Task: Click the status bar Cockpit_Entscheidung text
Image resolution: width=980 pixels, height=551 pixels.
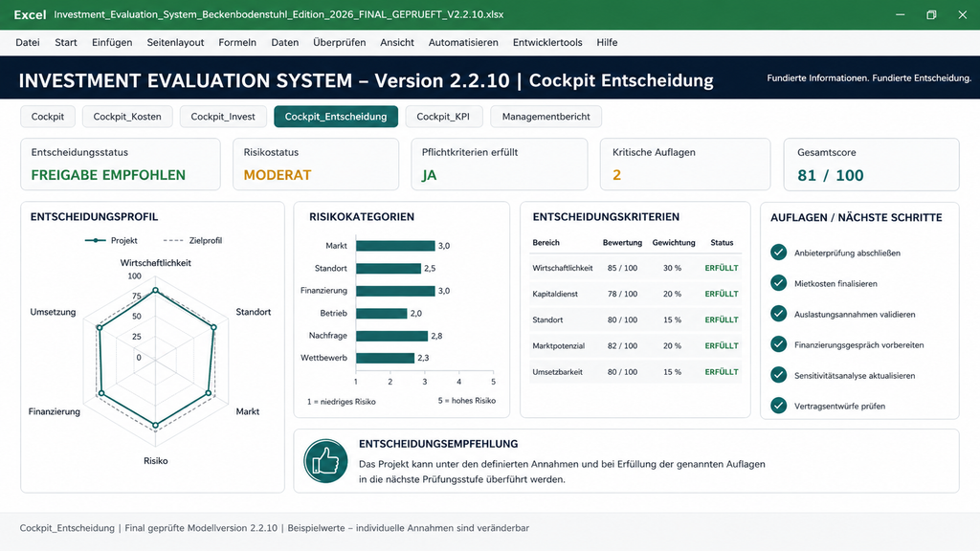Action: click(67, 528)
